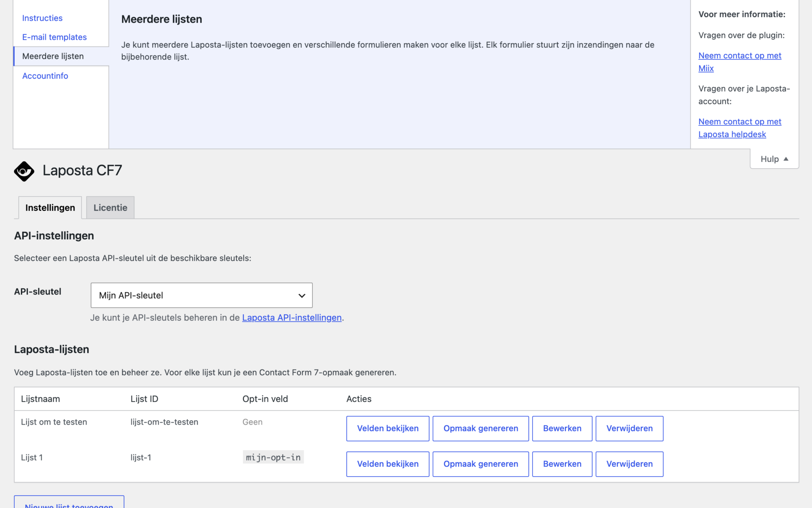Click the Voor meer informatie heading
The height and width of the screenshot is (508, 812).
[742, 14]
